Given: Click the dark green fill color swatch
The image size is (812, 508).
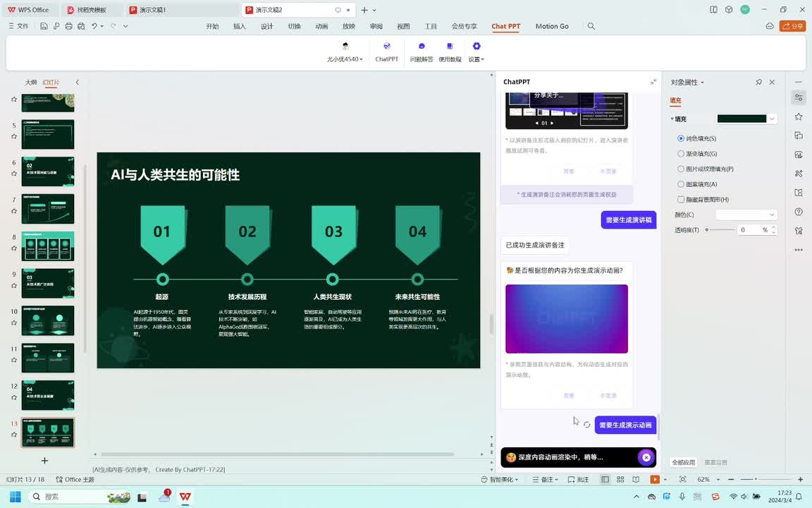Looking at the screenshot, I should 742,119.
